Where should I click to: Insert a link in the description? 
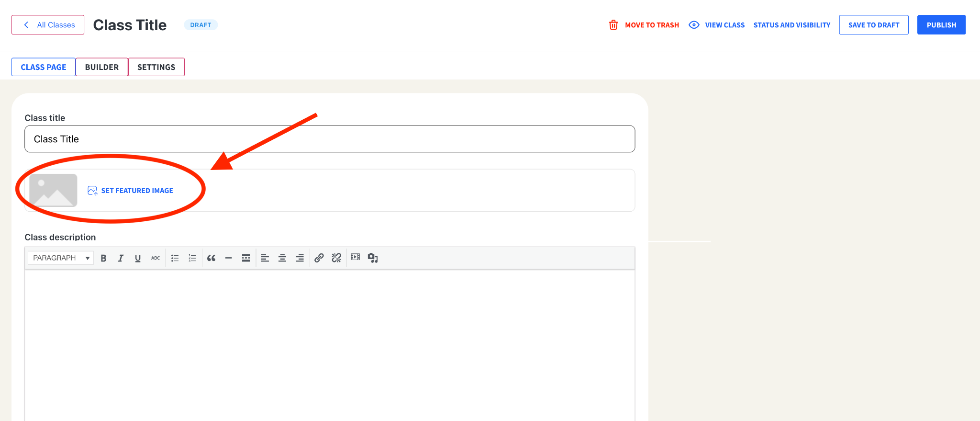pyautogui.click(x=319, y=258)
